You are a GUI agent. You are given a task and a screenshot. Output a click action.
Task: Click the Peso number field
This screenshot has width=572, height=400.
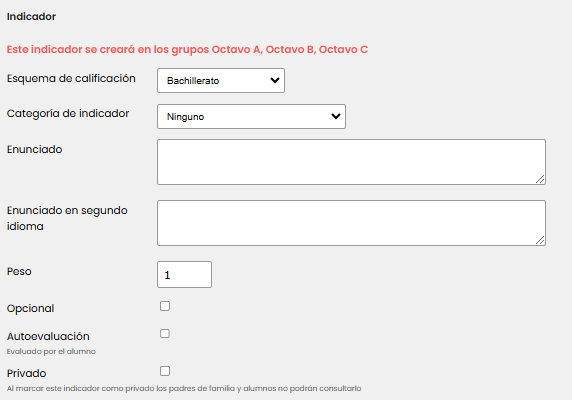pos(184,275)
